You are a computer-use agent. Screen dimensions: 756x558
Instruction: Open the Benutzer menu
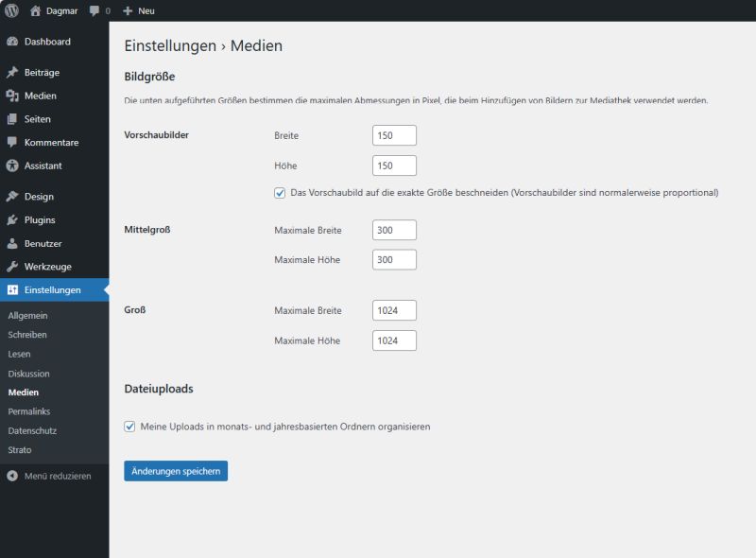43,243
